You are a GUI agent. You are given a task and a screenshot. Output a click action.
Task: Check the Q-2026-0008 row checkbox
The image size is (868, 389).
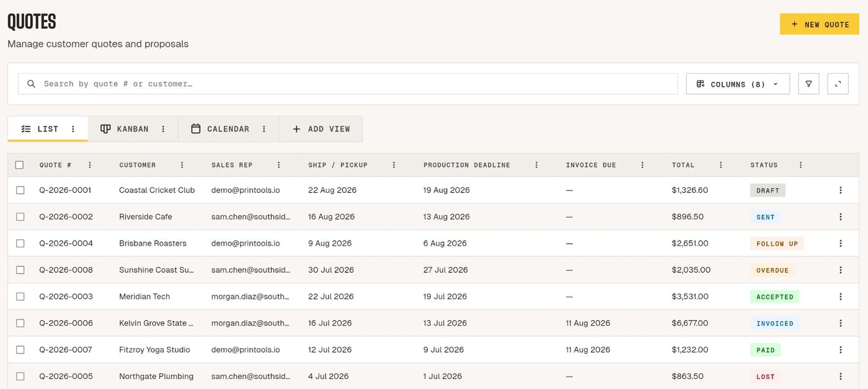[20, 271]
